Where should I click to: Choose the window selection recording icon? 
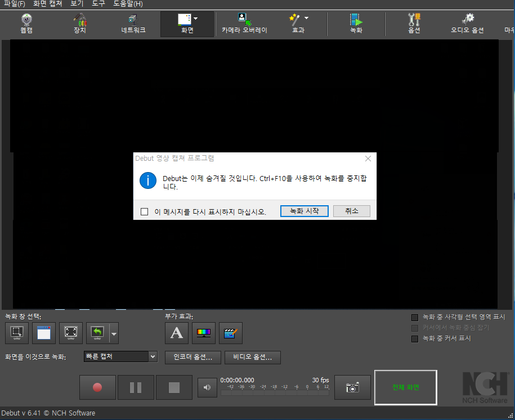click(44, 333)
